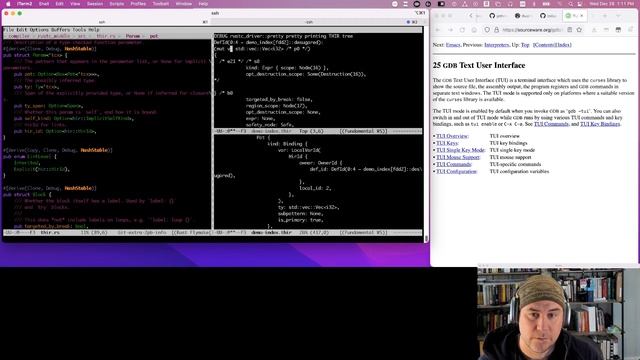This screenshot has height=360, width=640.
Task: Click the headphones icon in menu bar
Action: (510, 4)
